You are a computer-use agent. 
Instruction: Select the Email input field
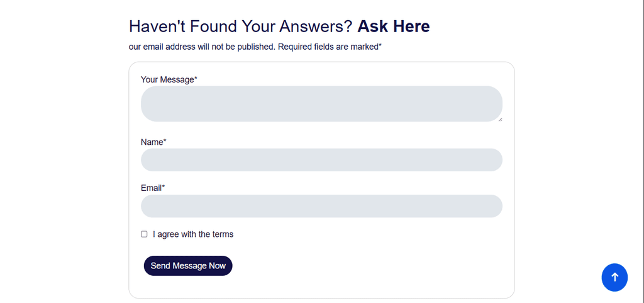pos(321,206)
